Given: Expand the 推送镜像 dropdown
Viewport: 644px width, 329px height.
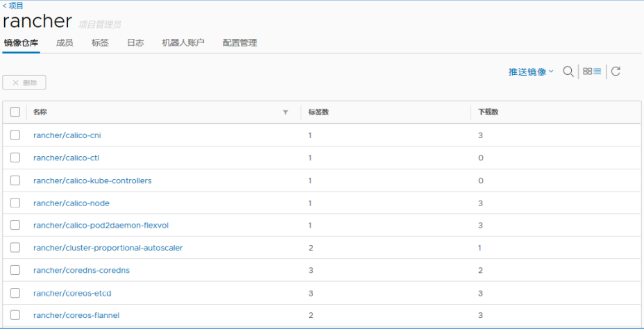Looking at the screenshot, I should [x=531, y=71].
